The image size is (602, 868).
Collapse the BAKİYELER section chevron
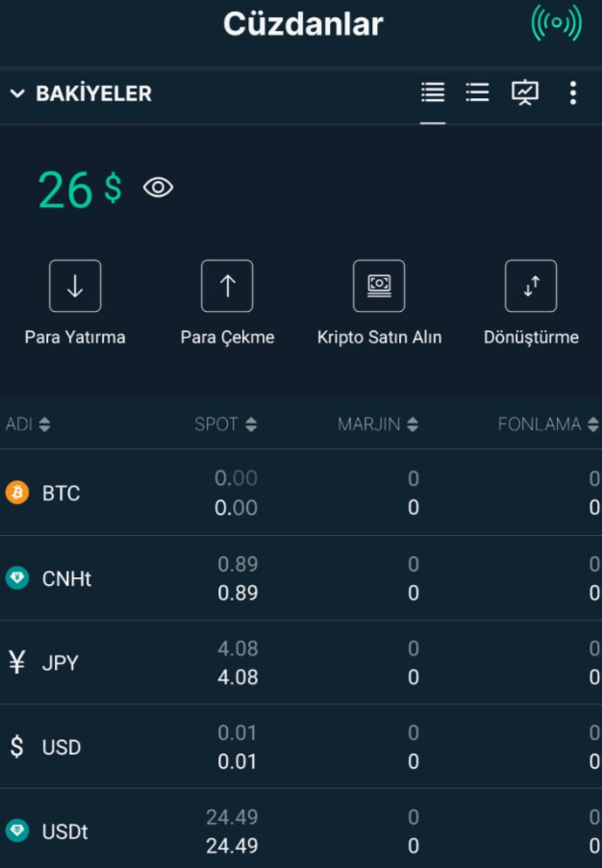coord(17,93)
